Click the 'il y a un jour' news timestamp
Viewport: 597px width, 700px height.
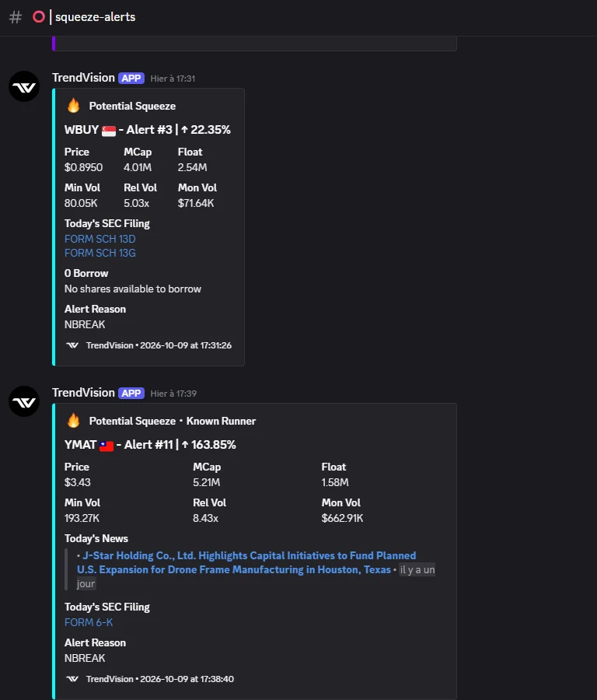(x=417, y=570)
